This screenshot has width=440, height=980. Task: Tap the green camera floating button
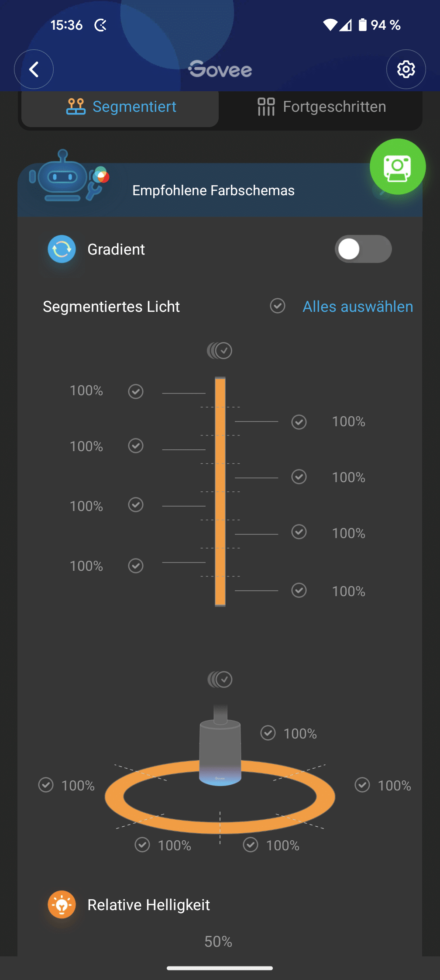coord(397,167)
